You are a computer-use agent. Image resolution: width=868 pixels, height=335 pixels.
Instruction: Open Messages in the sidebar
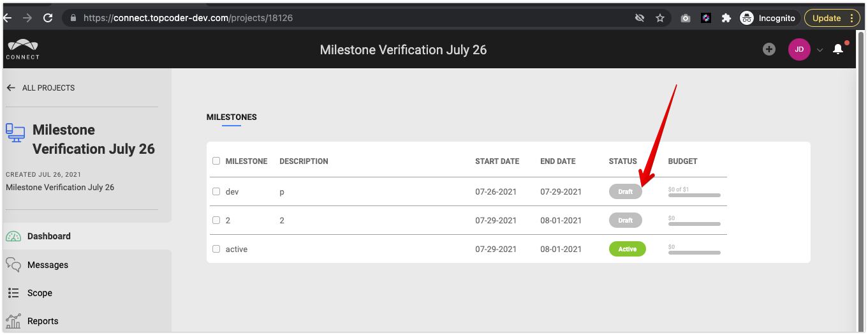(48, 265)
